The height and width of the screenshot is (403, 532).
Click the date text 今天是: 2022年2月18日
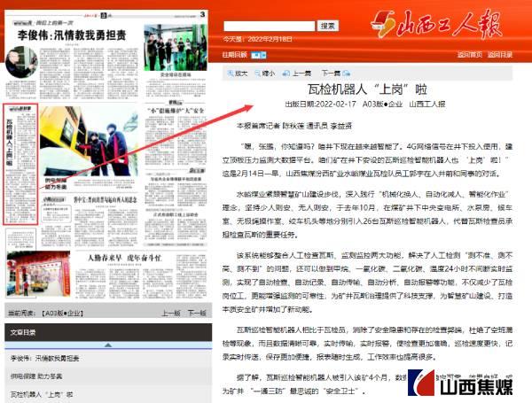point(257,39)
